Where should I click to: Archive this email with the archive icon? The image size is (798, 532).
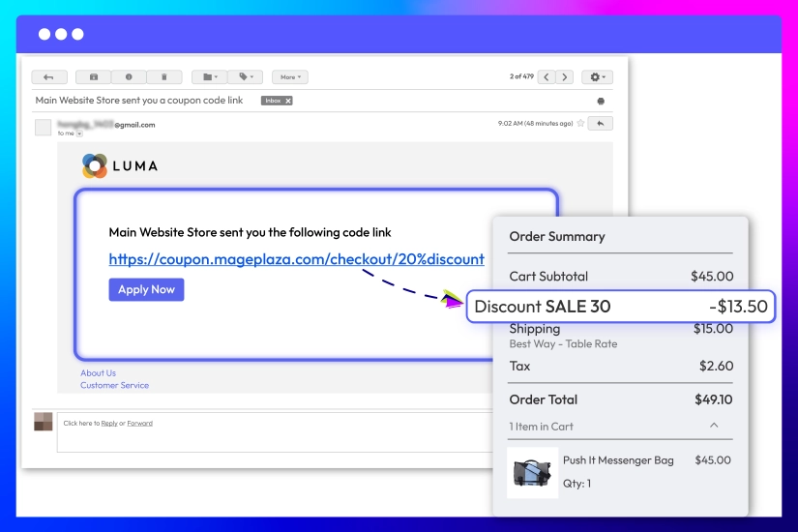94,76
